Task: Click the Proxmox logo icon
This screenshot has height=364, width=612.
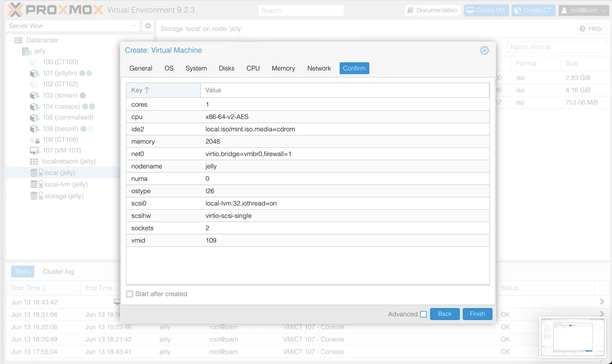Action: pos(16,9)
